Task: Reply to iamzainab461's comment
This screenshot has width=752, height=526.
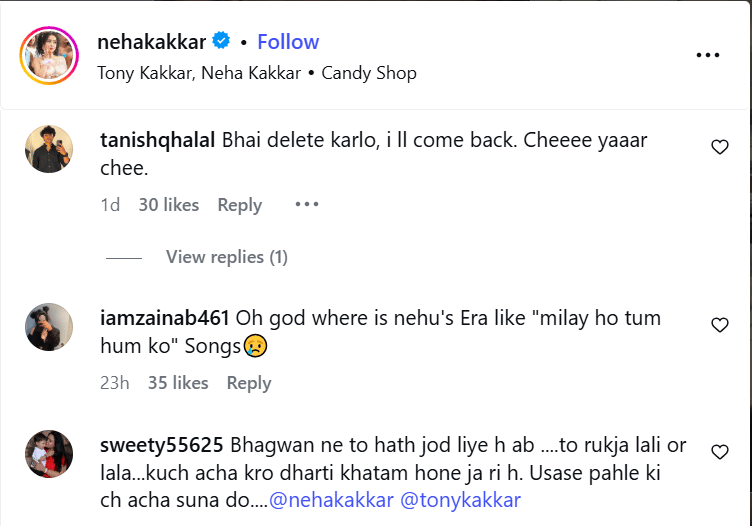Action: (x=249, y=383)
